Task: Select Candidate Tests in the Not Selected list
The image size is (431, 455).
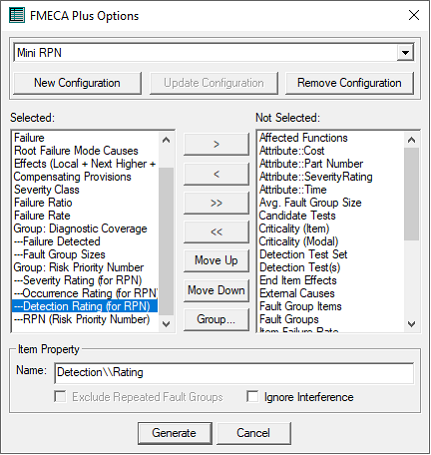Action: [x=297, y=215]
